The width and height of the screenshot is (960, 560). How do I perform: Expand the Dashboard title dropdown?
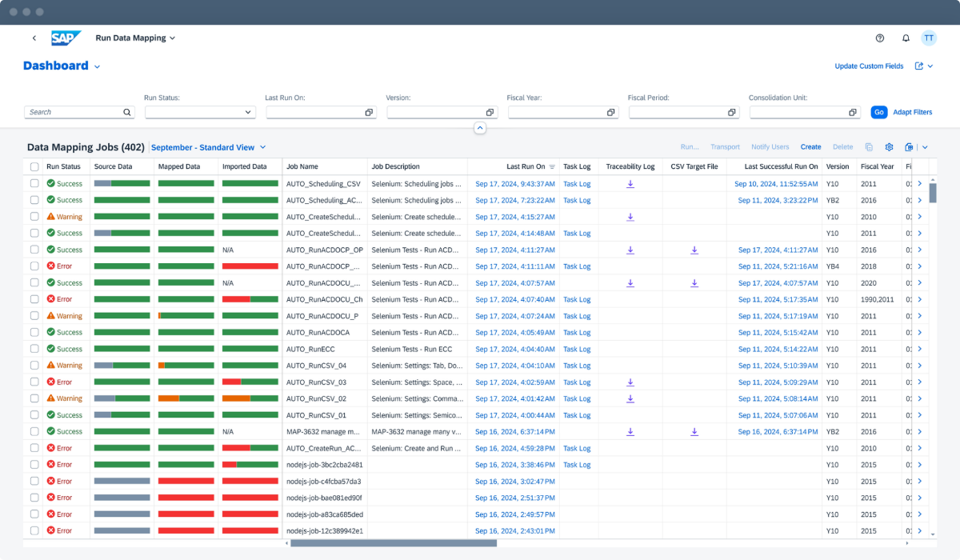point(98,67)
